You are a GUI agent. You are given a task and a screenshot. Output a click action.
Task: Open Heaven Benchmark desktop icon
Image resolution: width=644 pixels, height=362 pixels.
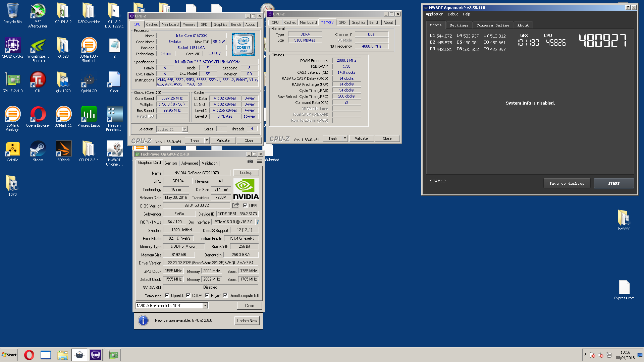point(114,119)
